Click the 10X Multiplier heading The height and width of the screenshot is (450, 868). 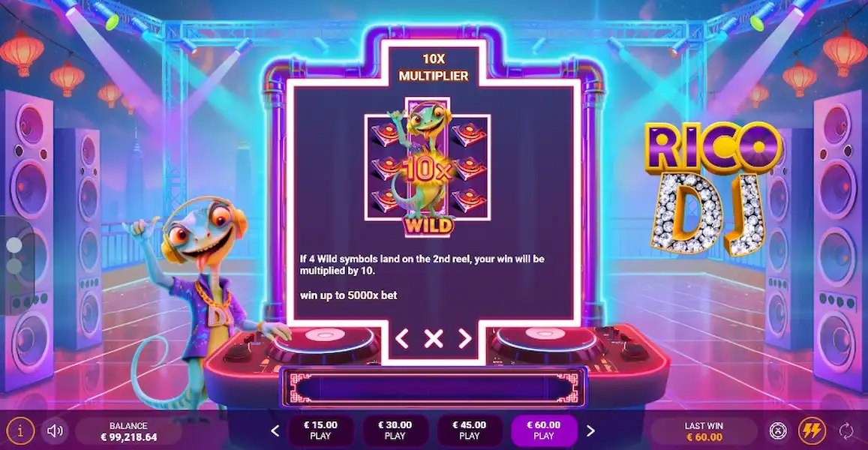pyautogui.click(x=434, y=67)
